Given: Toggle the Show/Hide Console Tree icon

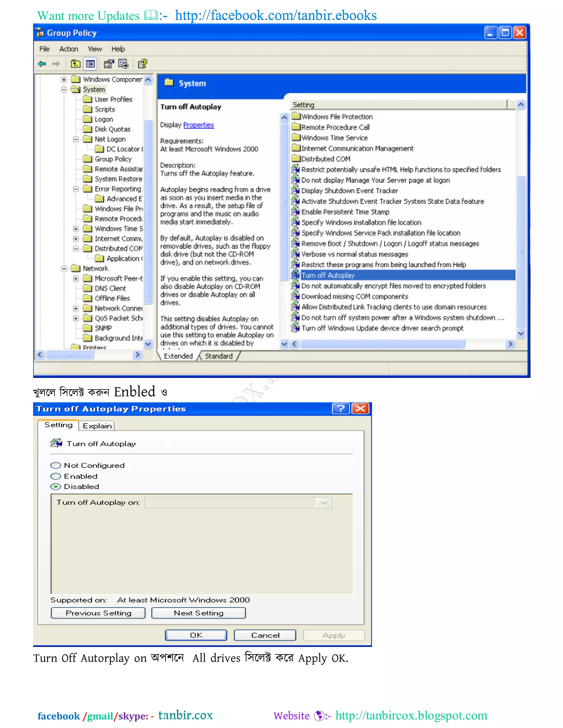Looking at the screenshot, I should click(x=90, y=64).
